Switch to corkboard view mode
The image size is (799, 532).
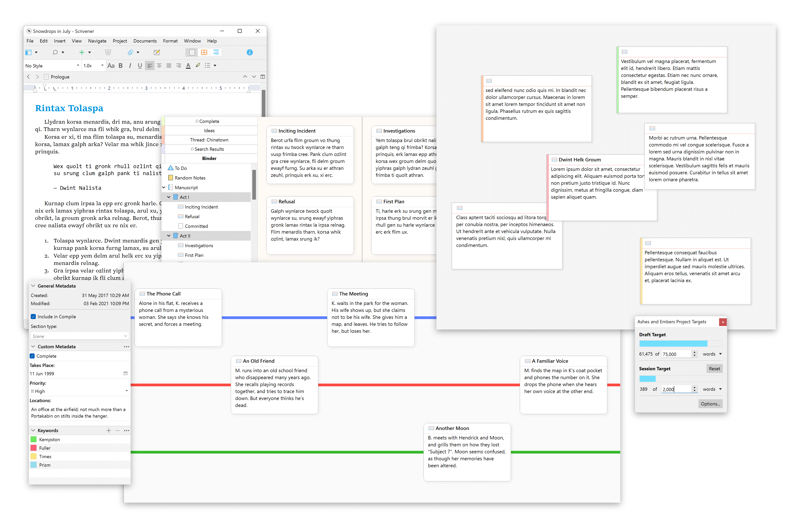[204, 52]
